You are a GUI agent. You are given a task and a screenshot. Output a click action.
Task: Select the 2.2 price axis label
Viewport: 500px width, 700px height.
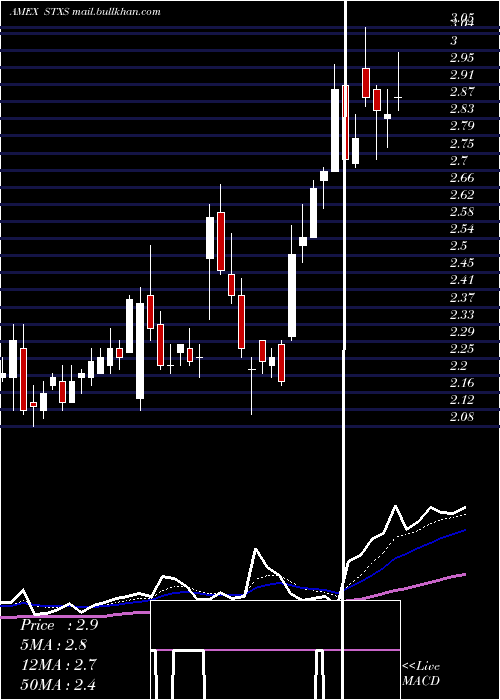click(458, 366)
